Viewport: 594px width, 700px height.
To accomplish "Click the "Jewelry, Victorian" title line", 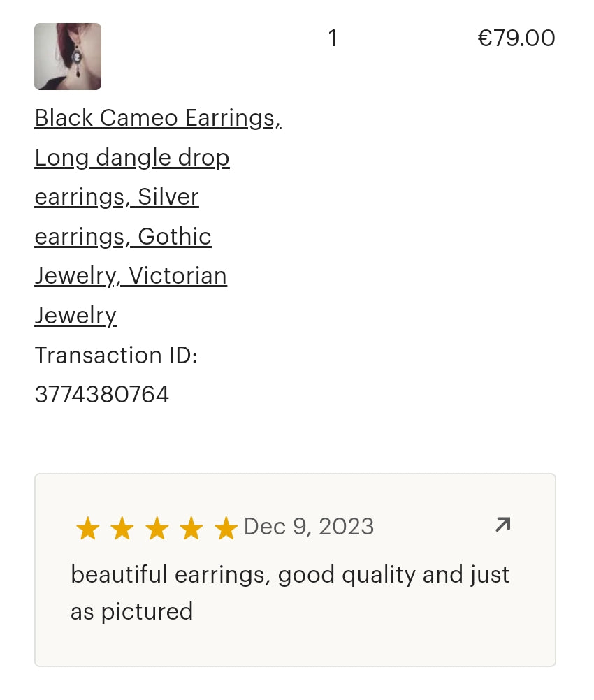I will click(x=131, y=276).
